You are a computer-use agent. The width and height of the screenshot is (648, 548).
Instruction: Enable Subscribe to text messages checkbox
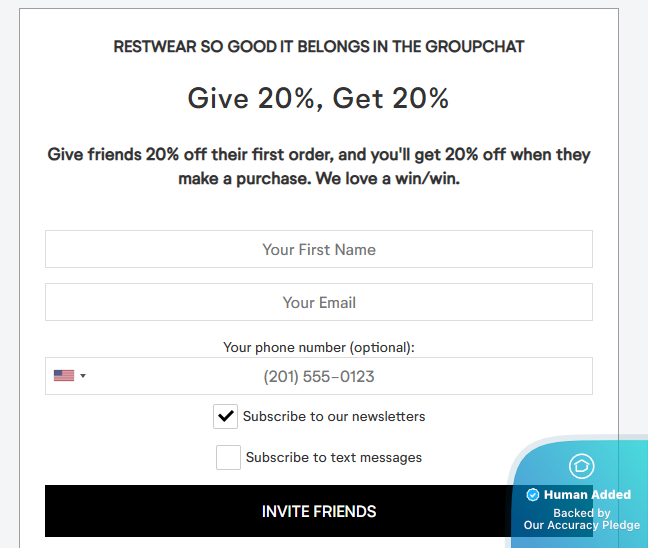pyautogui.click(x=228, y=457)
